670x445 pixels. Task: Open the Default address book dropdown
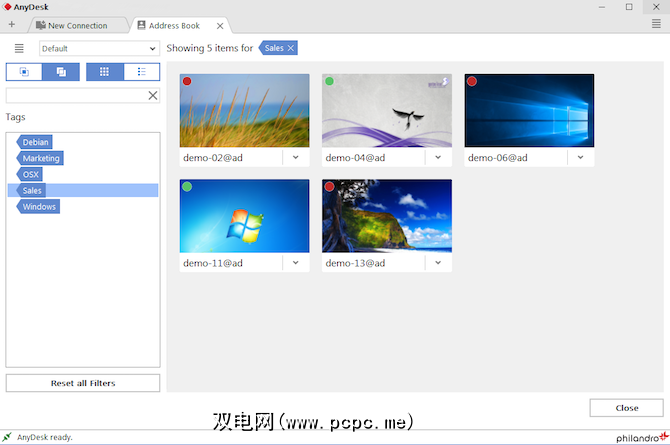click(x=99, y=48)
